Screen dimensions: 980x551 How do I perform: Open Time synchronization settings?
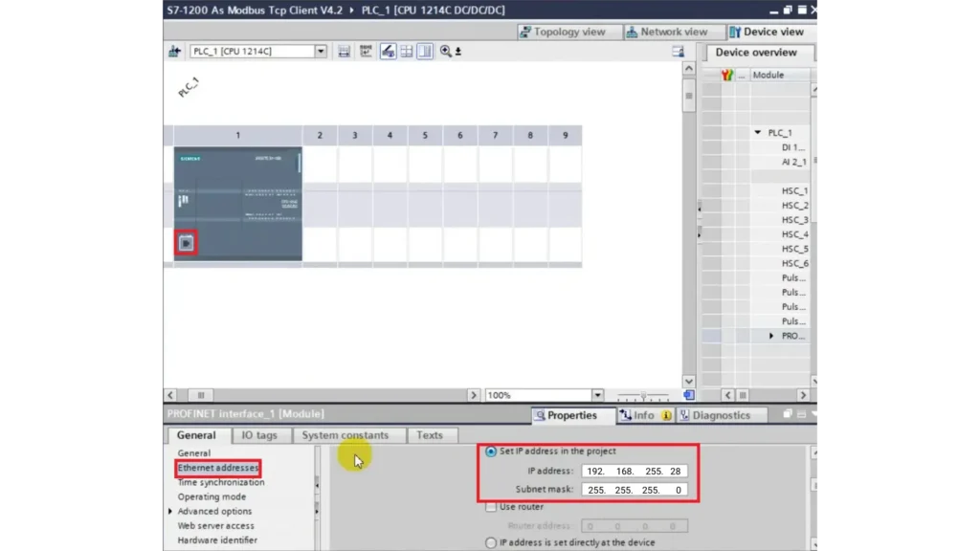click(x=220, y=482)
